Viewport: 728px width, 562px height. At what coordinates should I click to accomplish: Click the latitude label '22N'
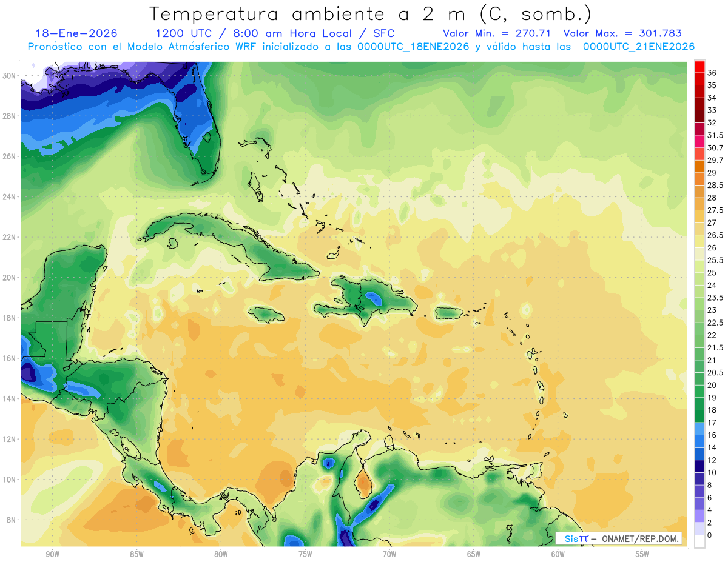pos(9,237)
